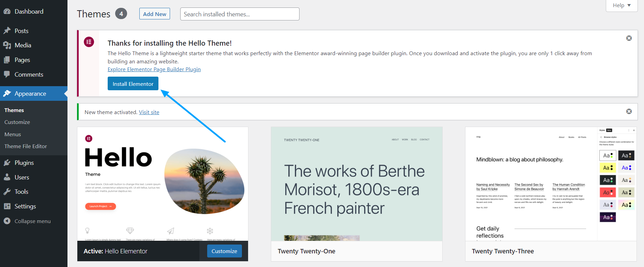This screenshot has width=644, height=267.
Task: Click the Visit site link
Action: [149, 112]
